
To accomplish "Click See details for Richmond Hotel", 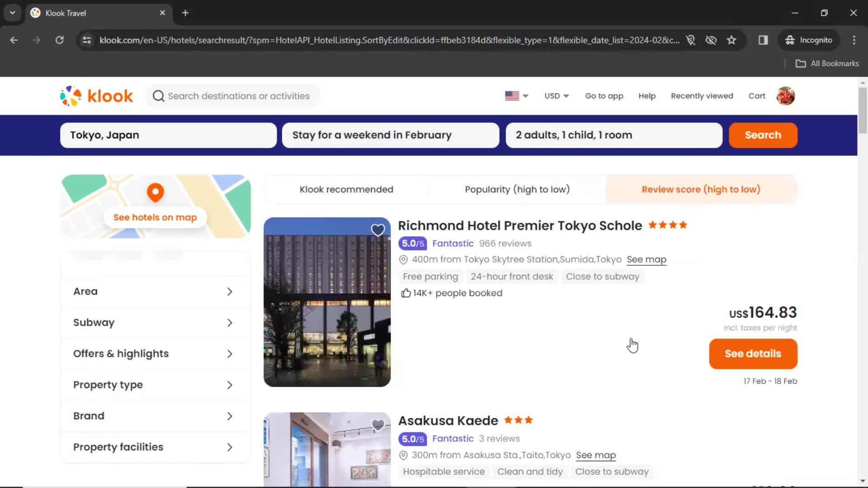I will [x=753, y=354].
